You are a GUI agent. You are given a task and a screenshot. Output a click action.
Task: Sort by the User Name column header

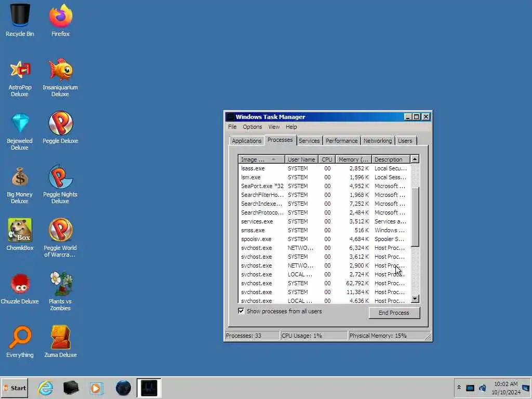(301, 159)
